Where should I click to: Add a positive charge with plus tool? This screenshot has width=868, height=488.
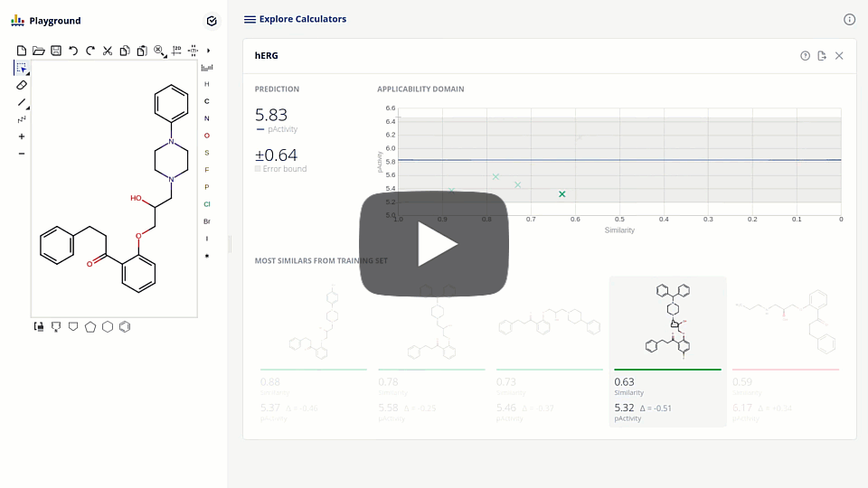22,136
